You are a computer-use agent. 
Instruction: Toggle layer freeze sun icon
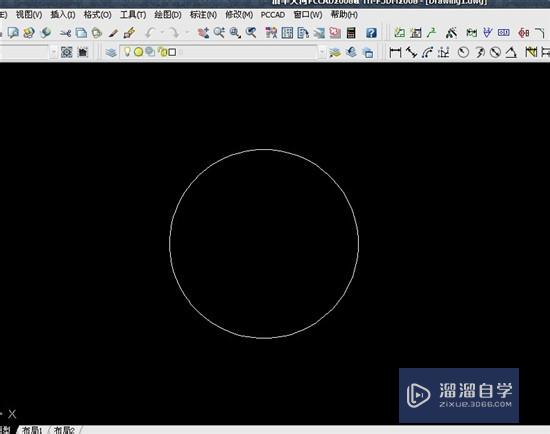tap(139, 52)
